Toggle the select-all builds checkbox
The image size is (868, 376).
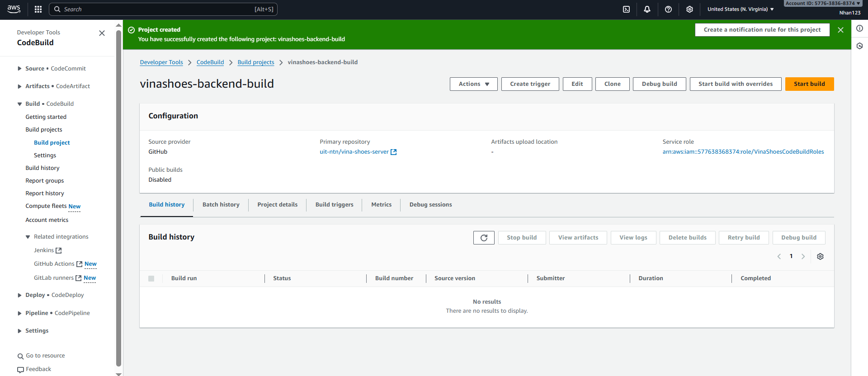pyautogui.click(x=151, y=278)
